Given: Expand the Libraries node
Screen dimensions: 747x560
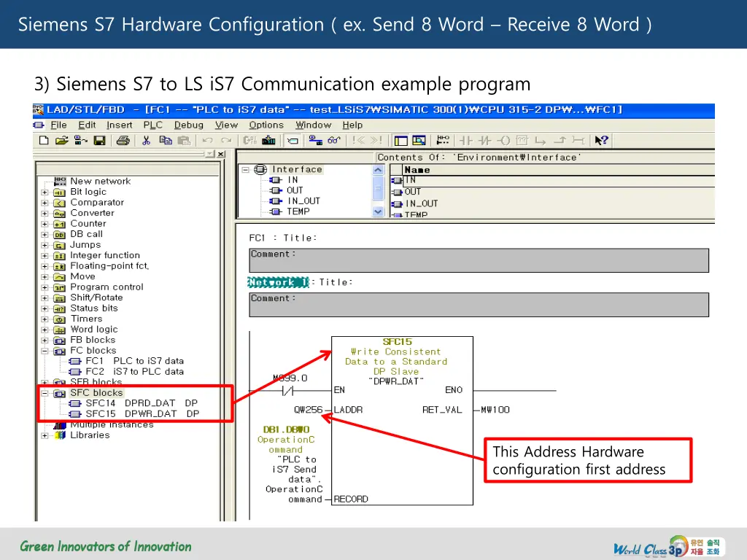Looking at the screenshot, I should point(44,436).
